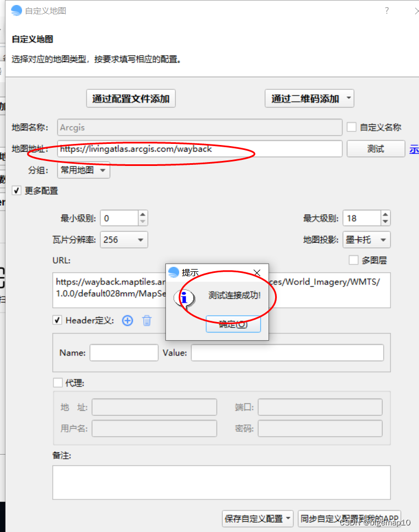Viewport: 419px width, 532px height.
Task: Decrease 最大级别 with down arrow
Action: coord(385,222)
